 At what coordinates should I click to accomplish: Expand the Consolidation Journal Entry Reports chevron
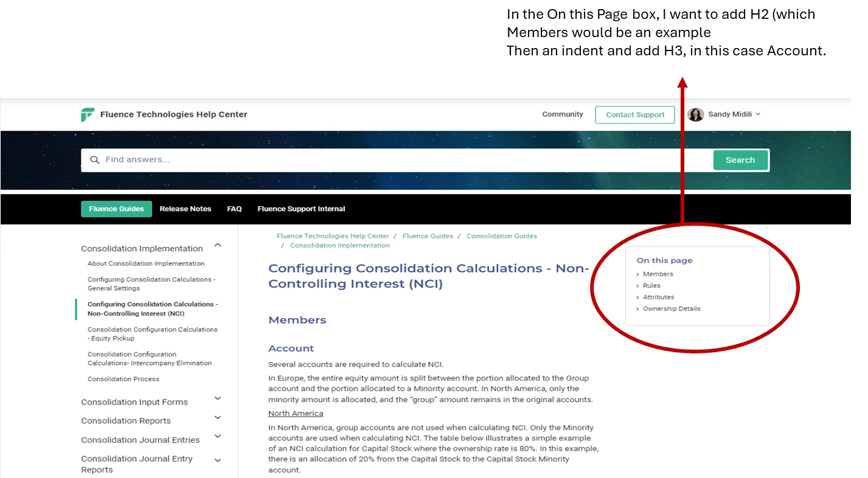[x=218, y=461]
